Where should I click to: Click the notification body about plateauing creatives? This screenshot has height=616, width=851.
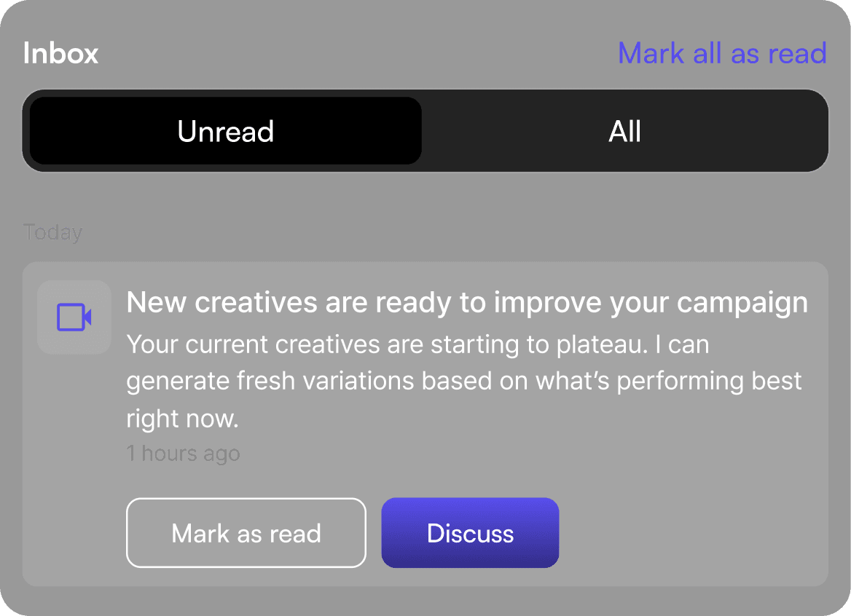point(464,382)
